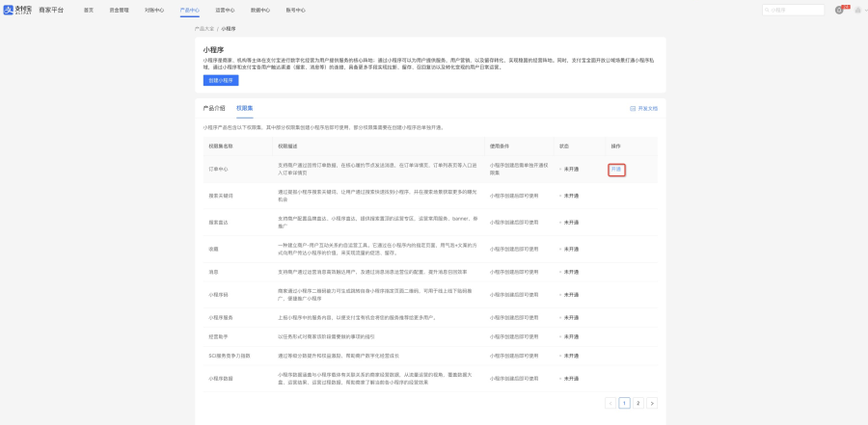Click 开通 link for 订单中心

pyautogui.click(x=616, y=170)
